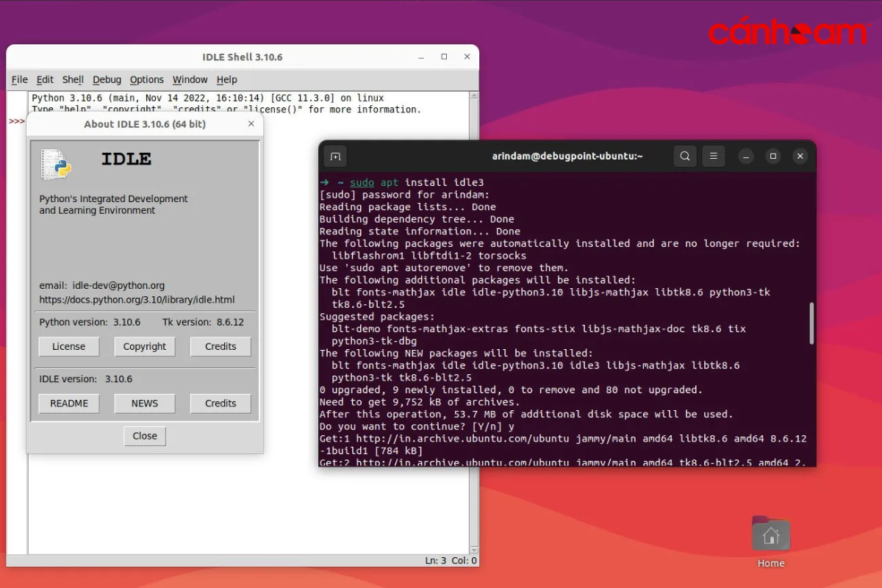Click the Close button in About IDLE
882x588 pixels.
tap(145, 436)
